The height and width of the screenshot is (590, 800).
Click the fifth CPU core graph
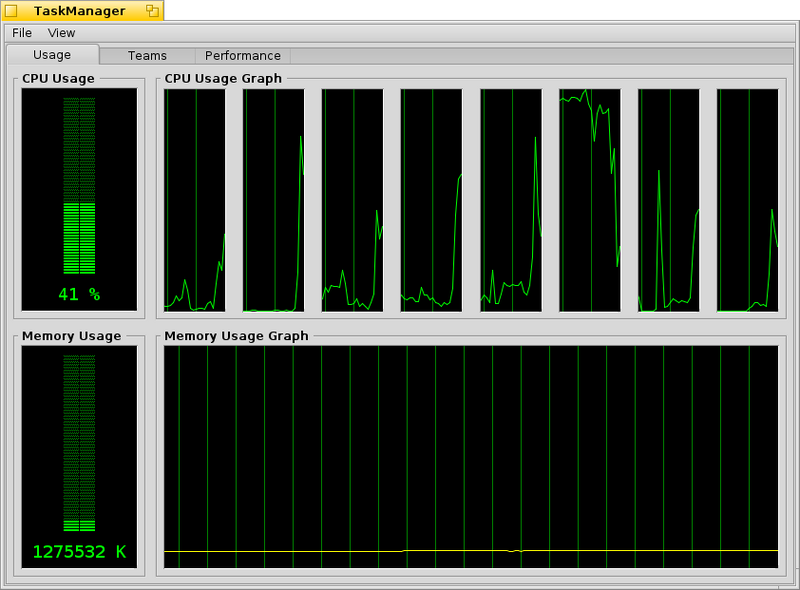point(511,200)
